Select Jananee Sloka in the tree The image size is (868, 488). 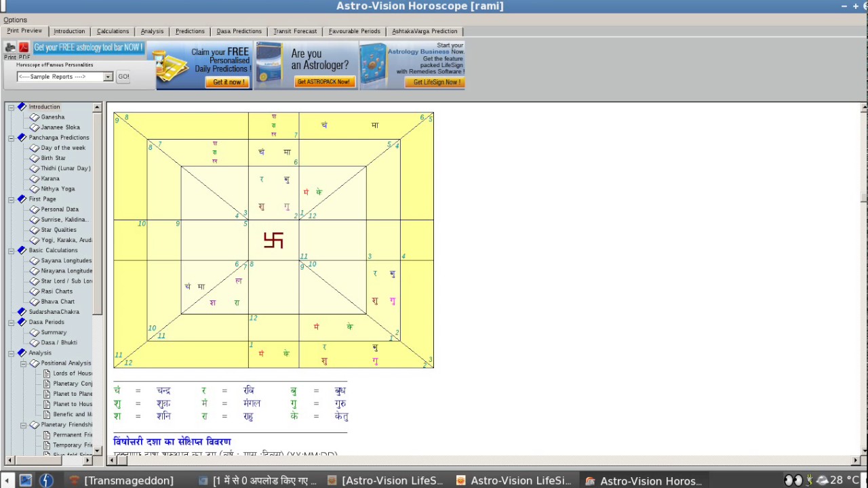[x=60, y=127]
